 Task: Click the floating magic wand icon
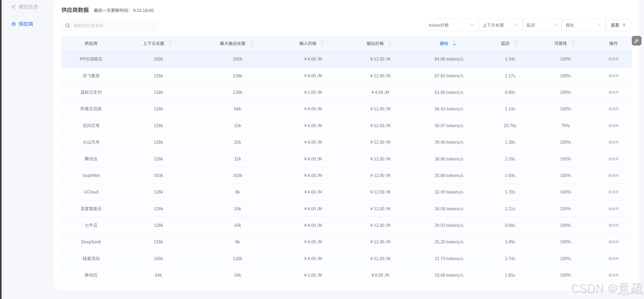pyautogui.click(x=636, y=41)
